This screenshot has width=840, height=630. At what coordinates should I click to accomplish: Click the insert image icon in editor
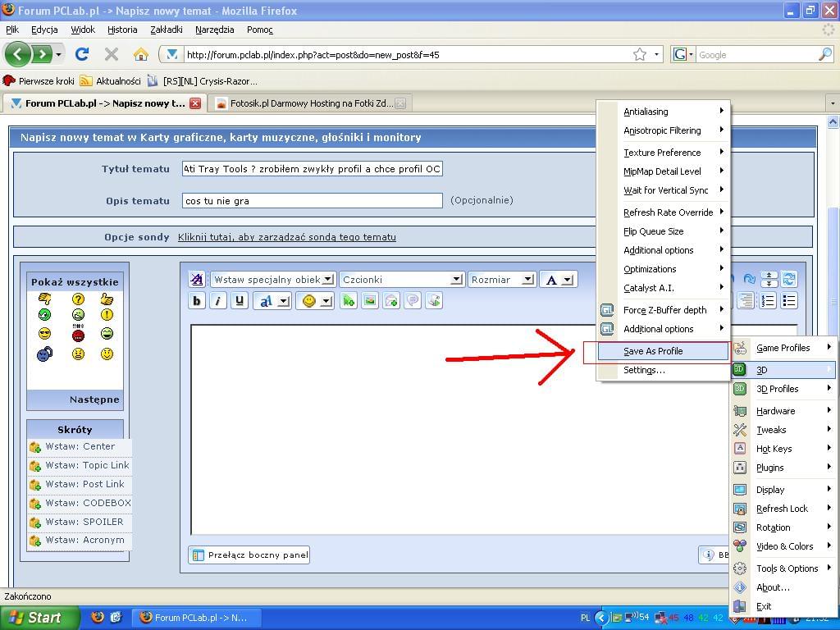(370, 301)
